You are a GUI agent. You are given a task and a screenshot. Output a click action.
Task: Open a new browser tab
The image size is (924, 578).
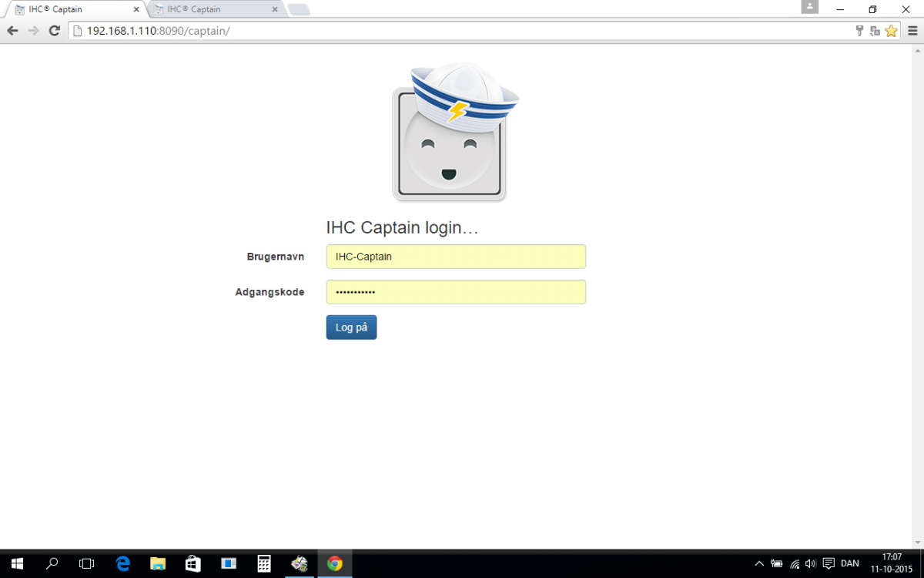tap(299, 9)
